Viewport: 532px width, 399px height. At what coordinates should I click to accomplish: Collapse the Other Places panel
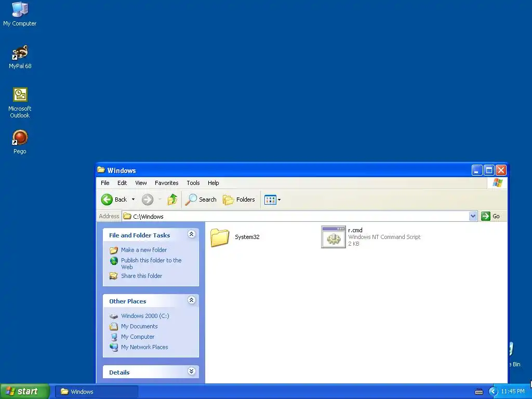(191, 300)
